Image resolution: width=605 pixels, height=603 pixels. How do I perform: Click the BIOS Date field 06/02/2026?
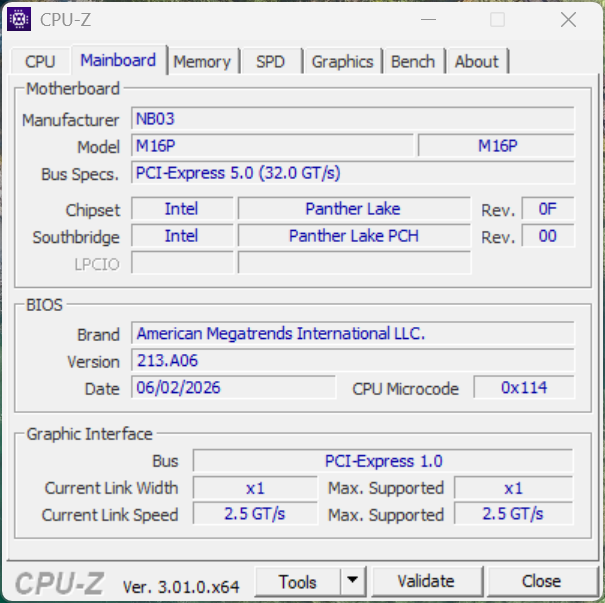pyautogui.click(x=233, y=387)
